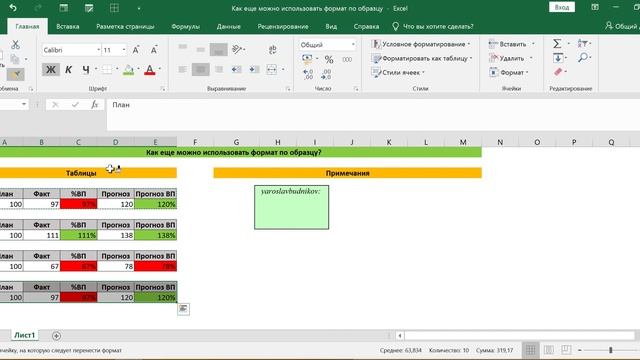Viewport: 640px width, 360px height.
Task: Click the 'Что вы хотите сделать?' search box
Action: point(433,27)
